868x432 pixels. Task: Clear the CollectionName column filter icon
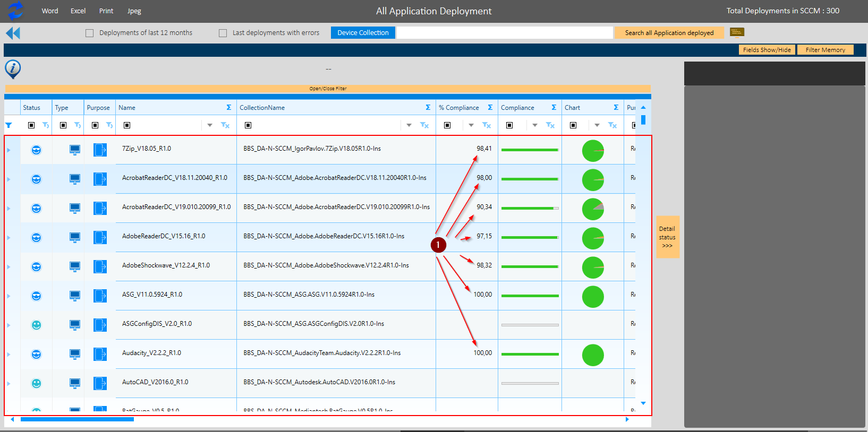coord(424,125)
